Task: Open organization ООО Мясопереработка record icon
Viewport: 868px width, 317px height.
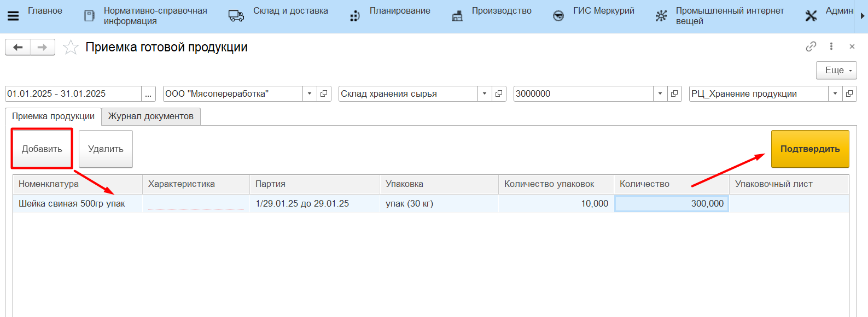Action: 324,94
